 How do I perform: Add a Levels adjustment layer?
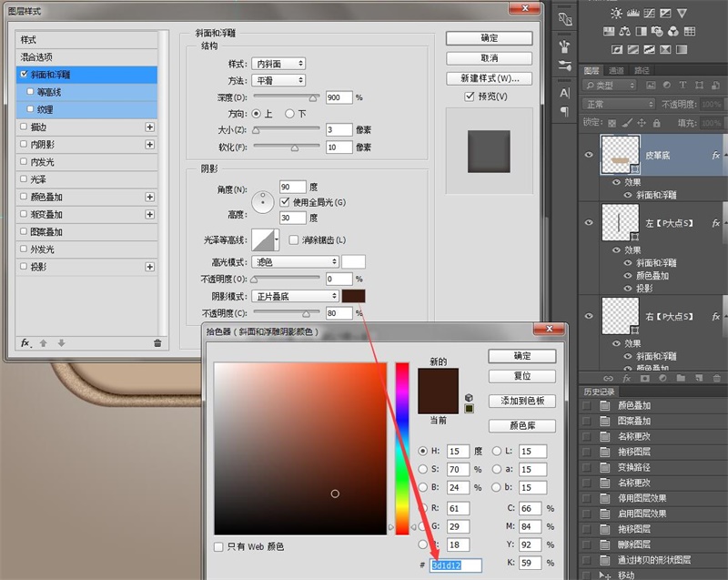632,13
